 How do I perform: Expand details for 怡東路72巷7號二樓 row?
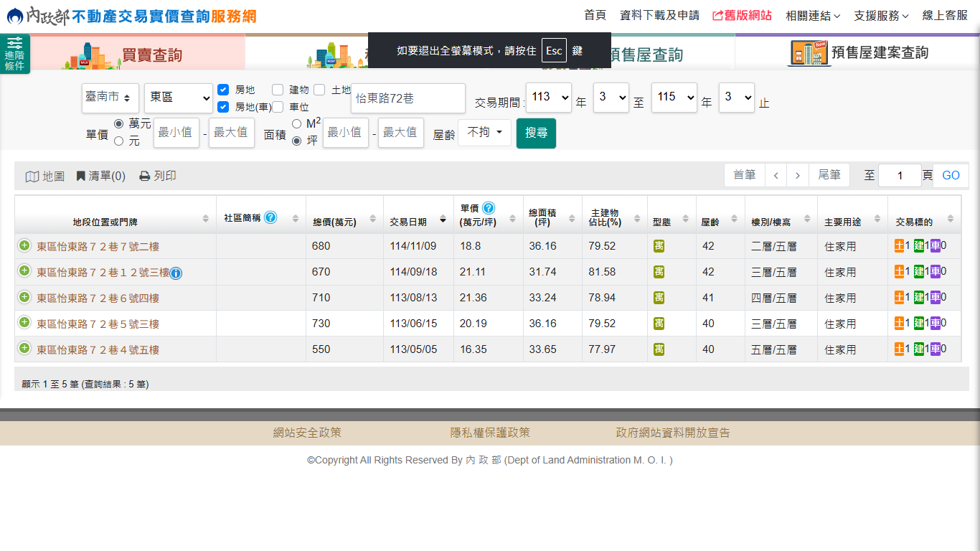24,245
